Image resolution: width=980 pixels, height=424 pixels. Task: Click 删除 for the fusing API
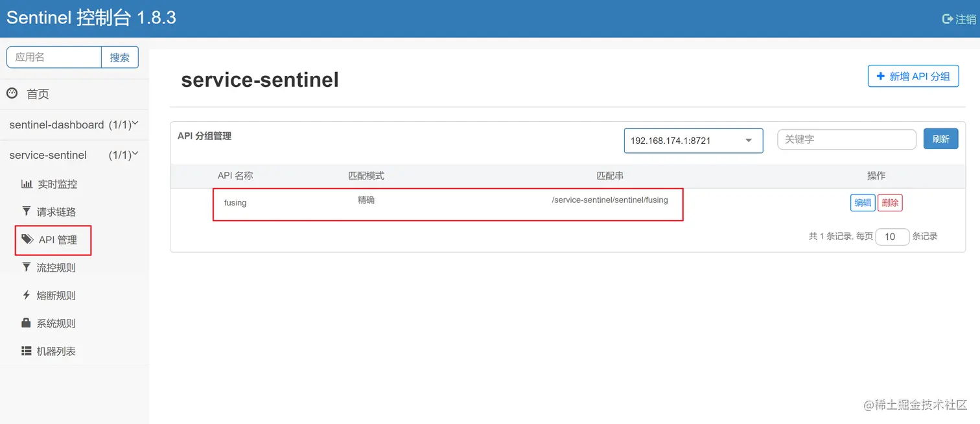[x=891, y=202]
